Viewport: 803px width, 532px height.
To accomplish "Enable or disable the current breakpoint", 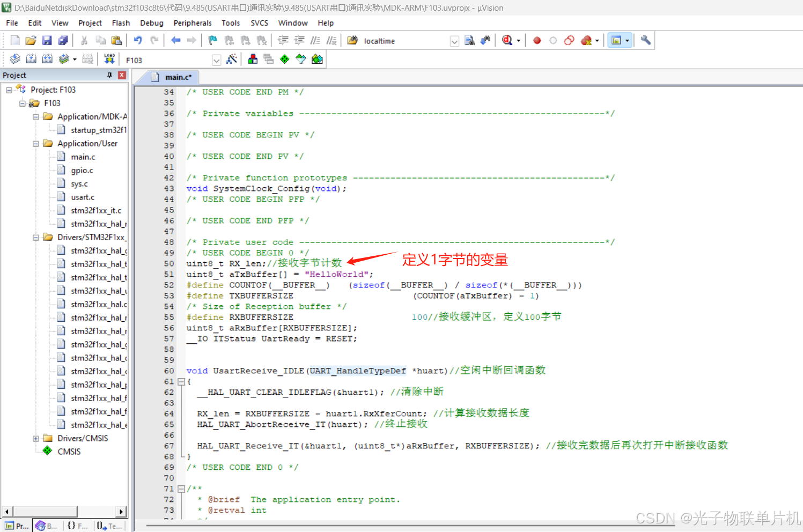I will [x=553, y=41].
